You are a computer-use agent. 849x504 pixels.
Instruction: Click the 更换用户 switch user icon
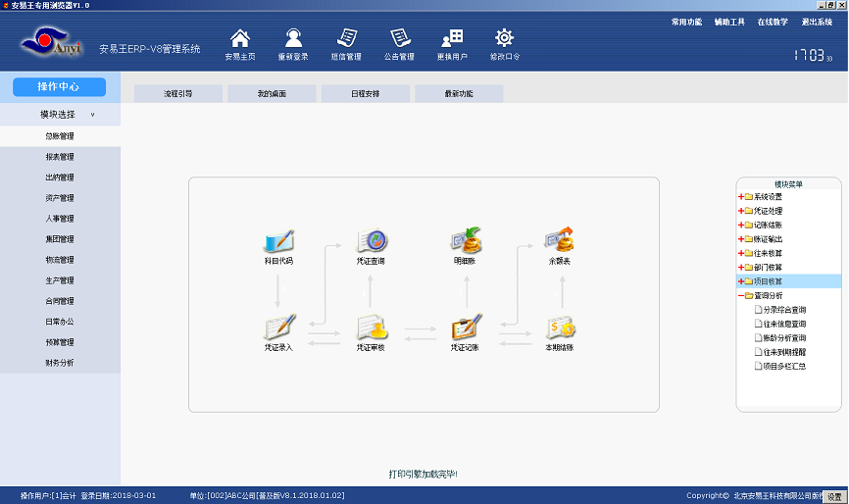click(x=452, y=38)
